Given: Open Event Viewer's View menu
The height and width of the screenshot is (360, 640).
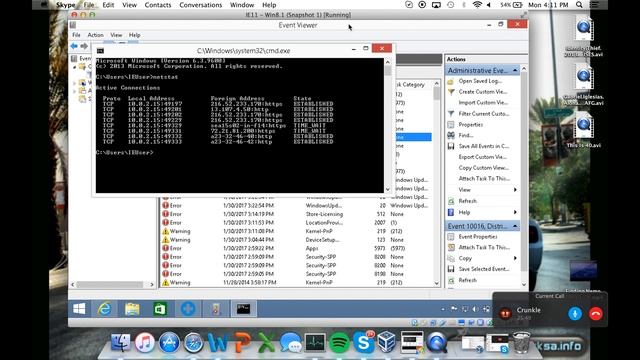Looking at the screenshot, I should pyautogui.click(x=116, y=35).
